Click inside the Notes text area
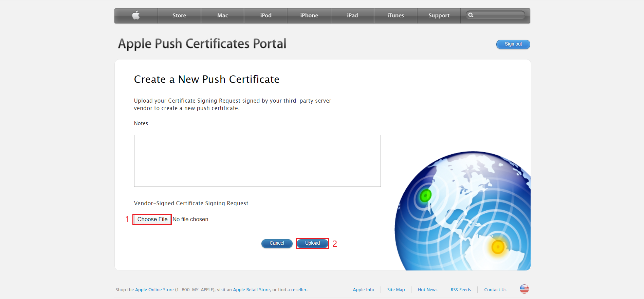The width and height of the screenshot is (644, 299). coord(257,161)
